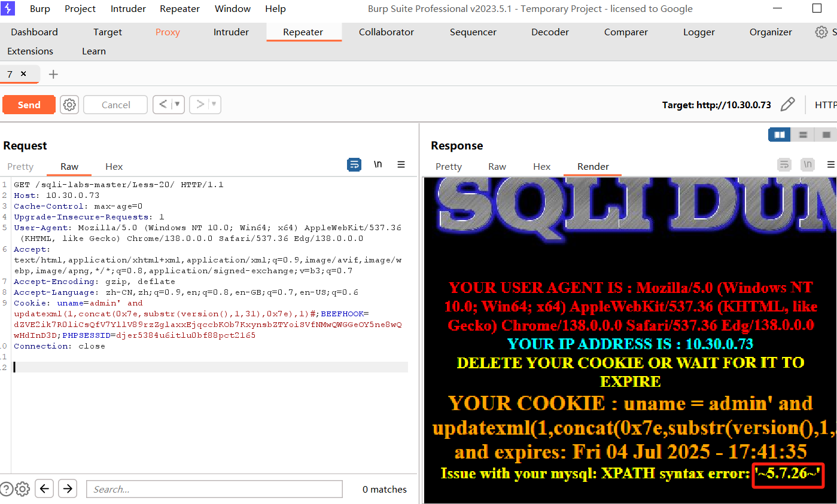Image resolution: width=837 pixels, height=504 pixels.
Task: Edit target with pencil icon
Action: pos(788,105)
